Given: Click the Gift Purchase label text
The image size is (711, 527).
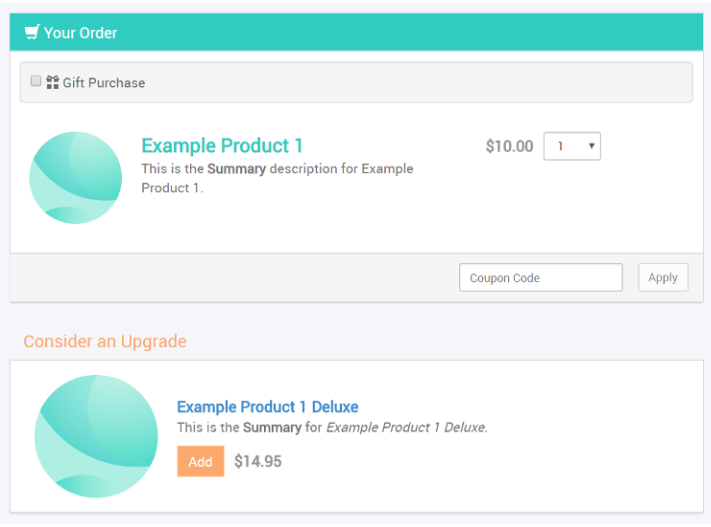Looking at the screenshot, I should tap(104, 83).
